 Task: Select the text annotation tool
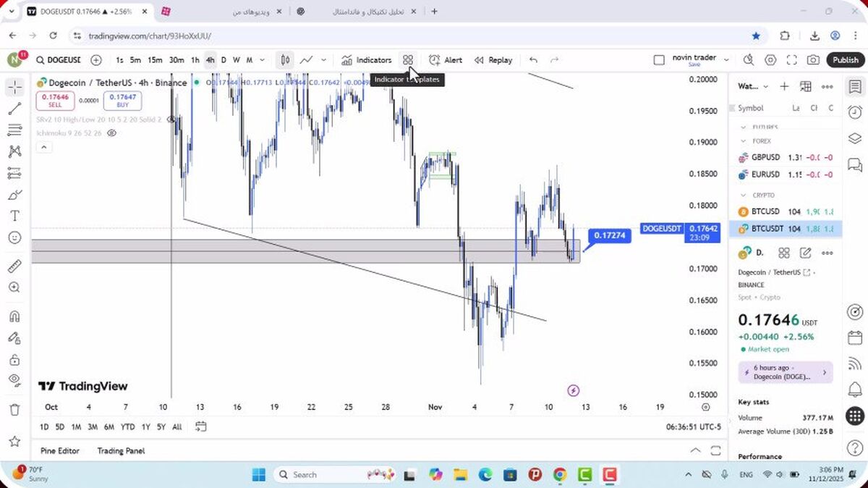[x=14, y=216]
